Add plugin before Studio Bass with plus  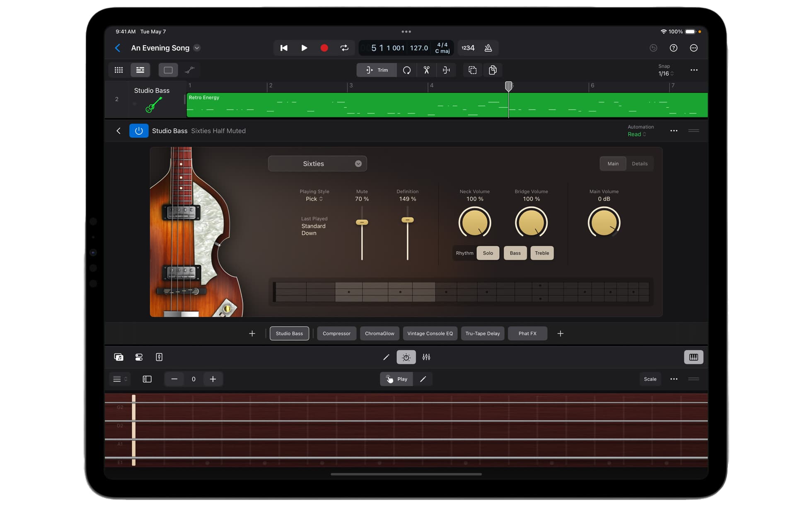[x=252, y=334]
